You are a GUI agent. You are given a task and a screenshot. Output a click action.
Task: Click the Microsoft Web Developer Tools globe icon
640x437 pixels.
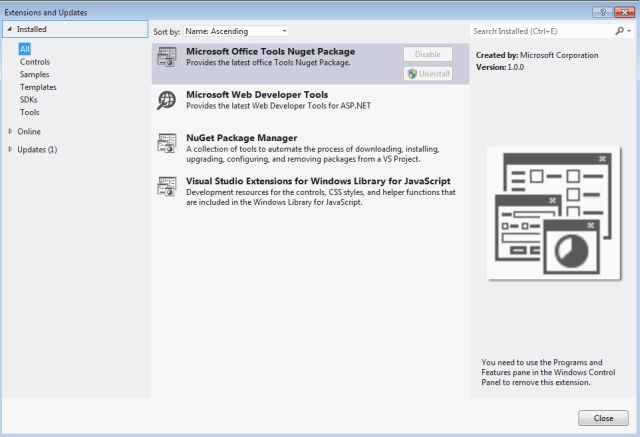tap(167, 100)
